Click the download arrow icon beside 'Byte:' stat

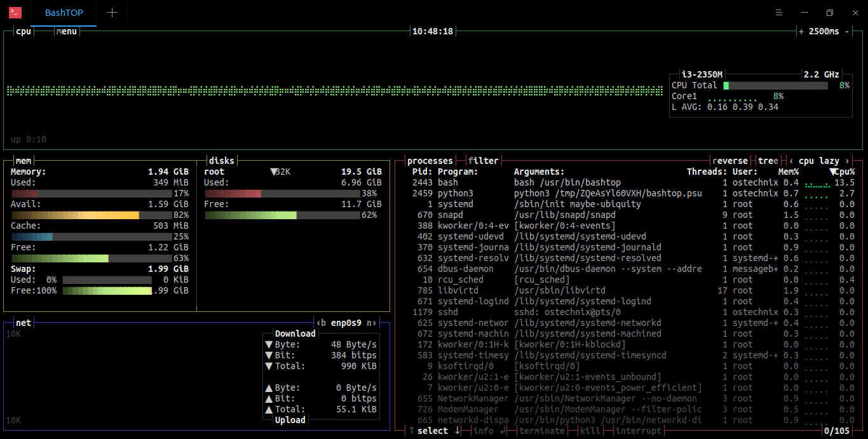pyautogui.click(x=269, y=344)
